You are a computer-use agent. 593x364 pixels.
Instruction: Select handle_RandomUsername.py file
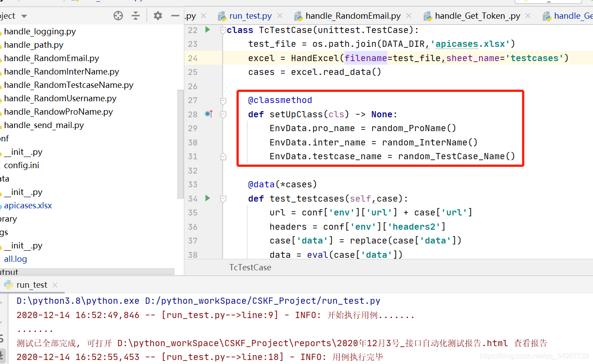60,99
